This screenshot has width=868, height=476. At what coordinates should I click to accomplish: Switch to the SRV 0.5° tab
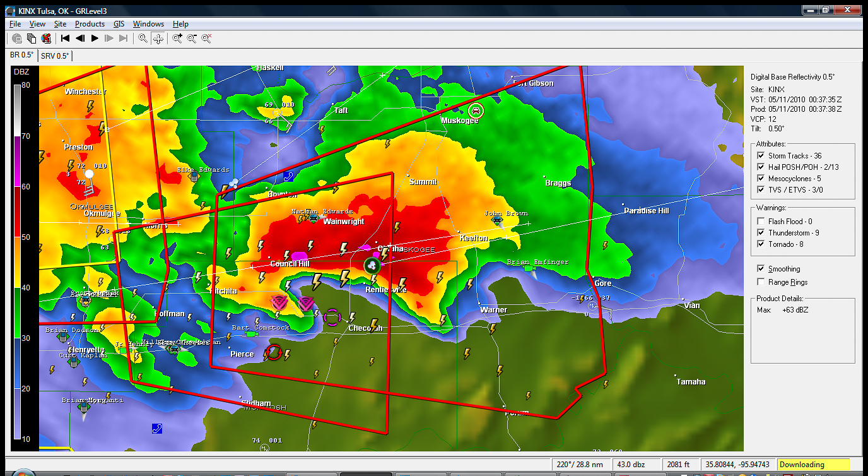tap(55, 56)
